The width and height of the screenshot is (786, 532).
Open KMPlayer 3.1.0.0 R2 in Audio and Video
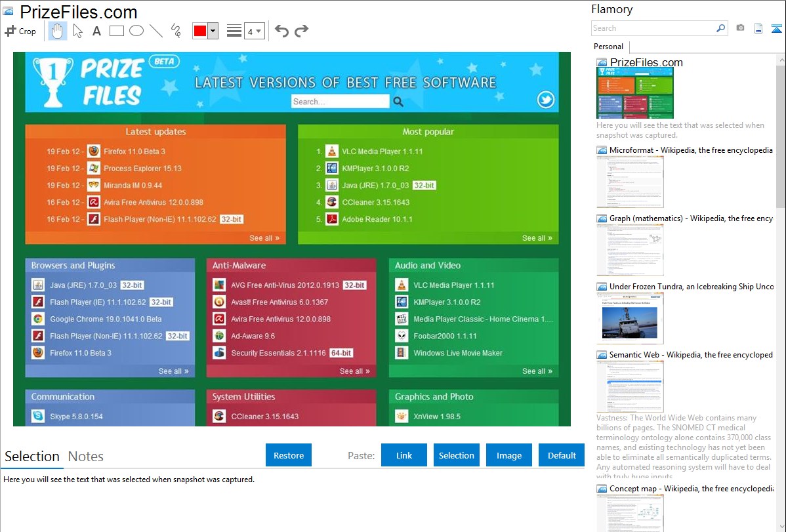click(x=447, y=302)
